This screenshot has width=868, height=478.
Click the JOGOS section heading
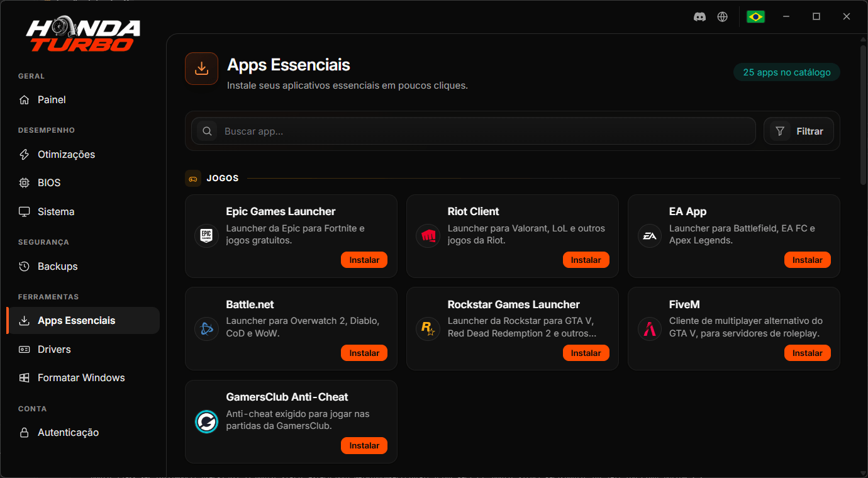tap(223, 179)
